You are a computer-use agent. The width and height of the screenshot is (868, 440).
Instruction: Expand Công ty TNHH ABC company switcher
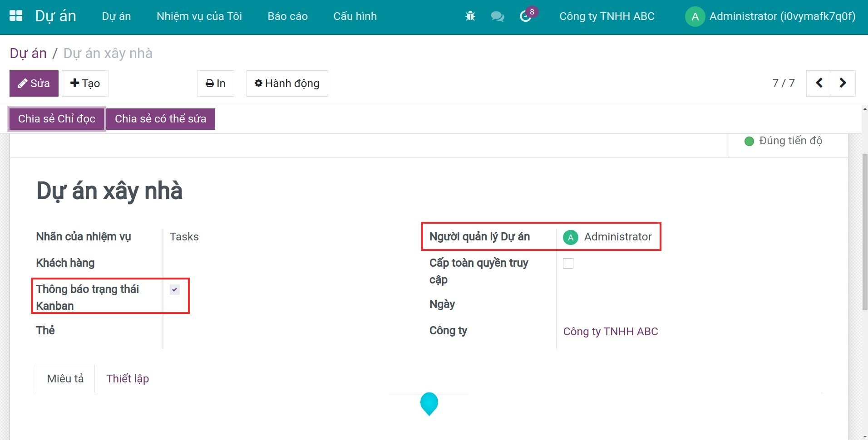pos(607,16)
